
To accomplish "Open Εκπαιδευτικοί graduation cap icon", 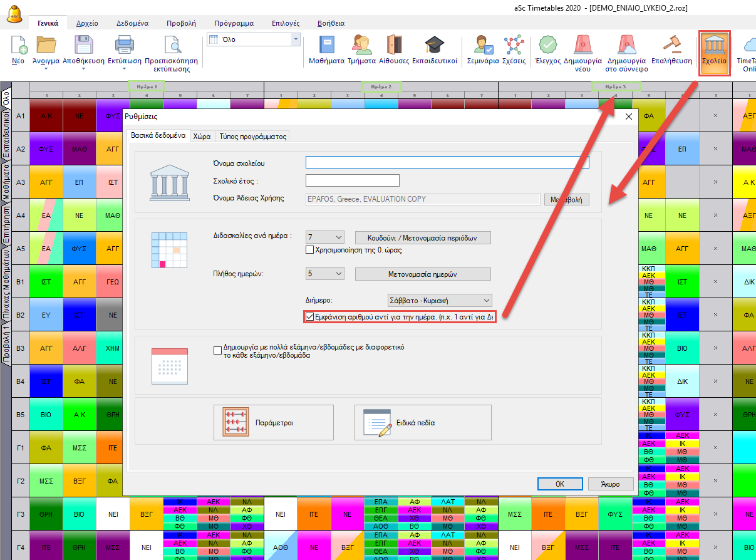I will [434, 46].
